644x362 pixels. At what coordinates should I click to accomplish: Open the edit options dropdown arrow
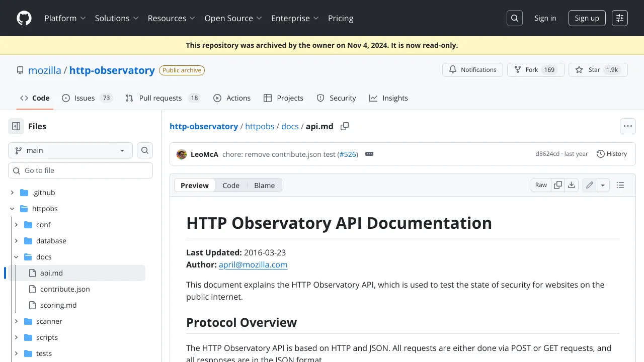coord(603,185)
